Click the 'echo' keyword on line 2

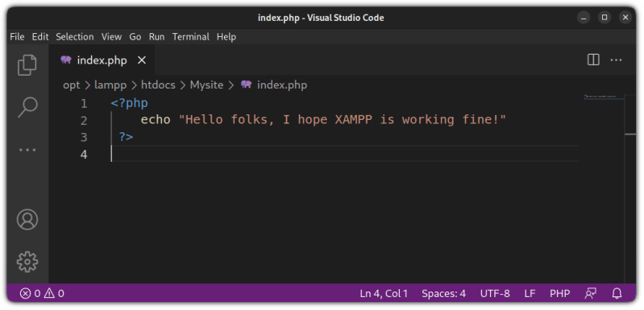(156, 120)
